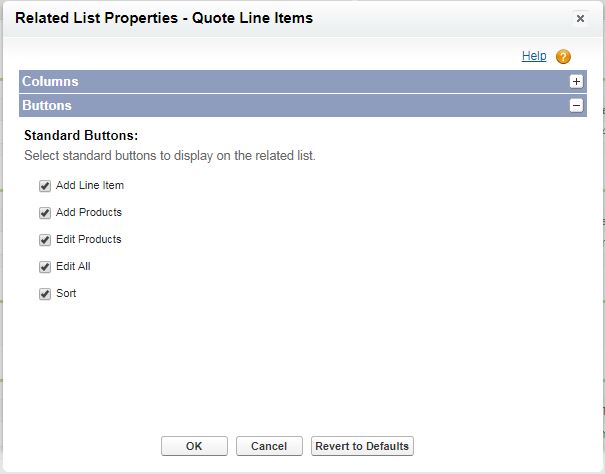This screenshot has height=474, width=605.
Task: Disable the Edit Products checkbox
Action: coord(44,240)
